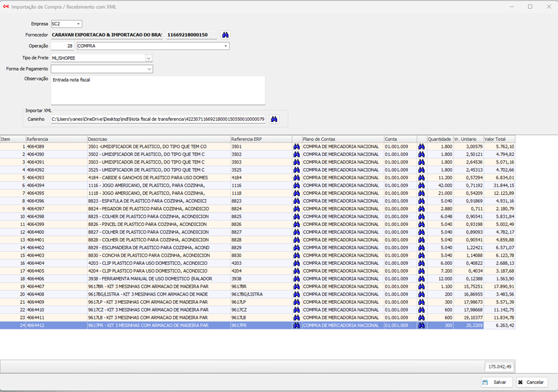Click the Conta binoculars icon for row 12

[x=421, y=232]
